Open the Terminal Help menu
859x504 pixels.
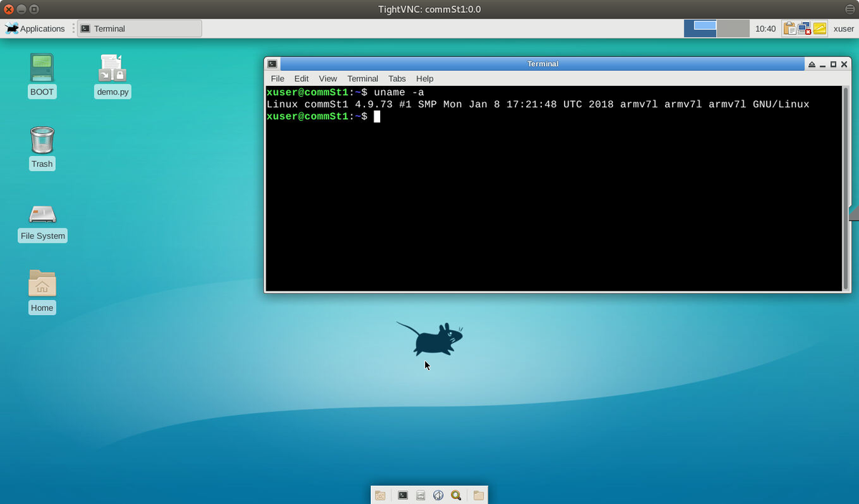click(424, 78)
